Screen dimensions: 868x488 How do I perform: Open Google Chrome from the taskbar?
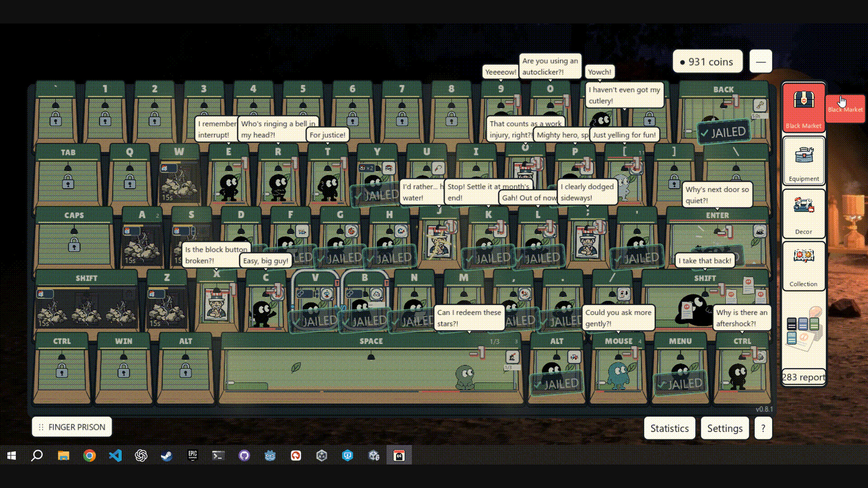(89, 455)
